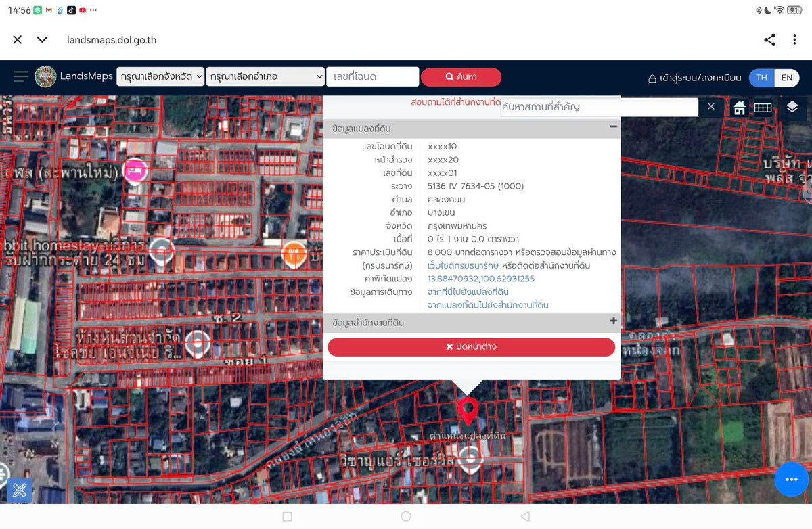
Task: Open browser three-dot overflow menu
Action: coord(794,40)
